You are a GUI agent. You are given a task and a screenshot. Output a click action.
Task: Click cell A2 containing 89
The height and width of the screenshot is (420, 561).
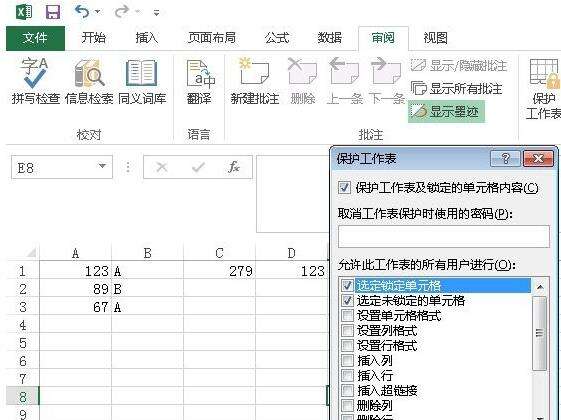(75, 289)
